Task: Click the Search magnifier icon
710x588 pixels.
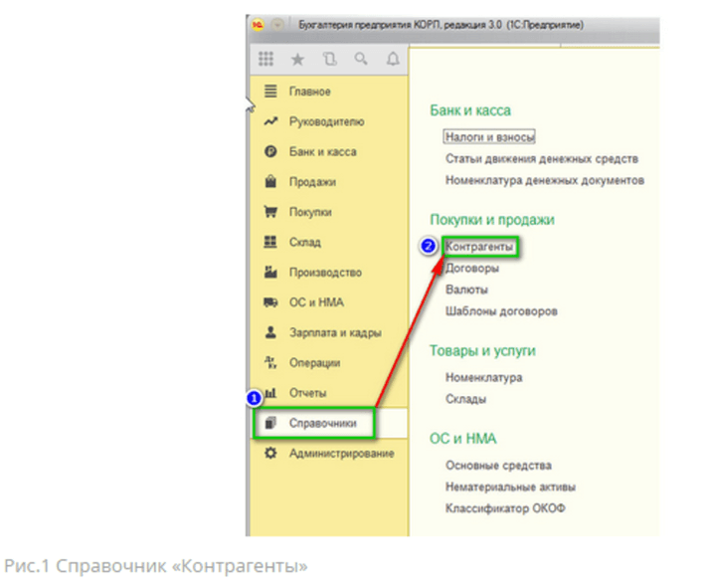Action: [x=361, y=59]
